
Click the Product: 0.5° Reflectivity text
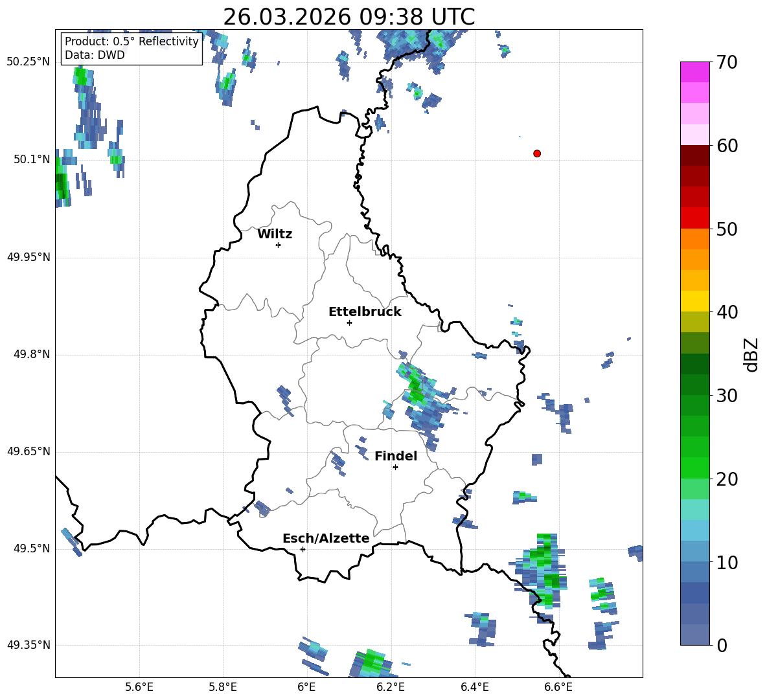tap(132, 41)
